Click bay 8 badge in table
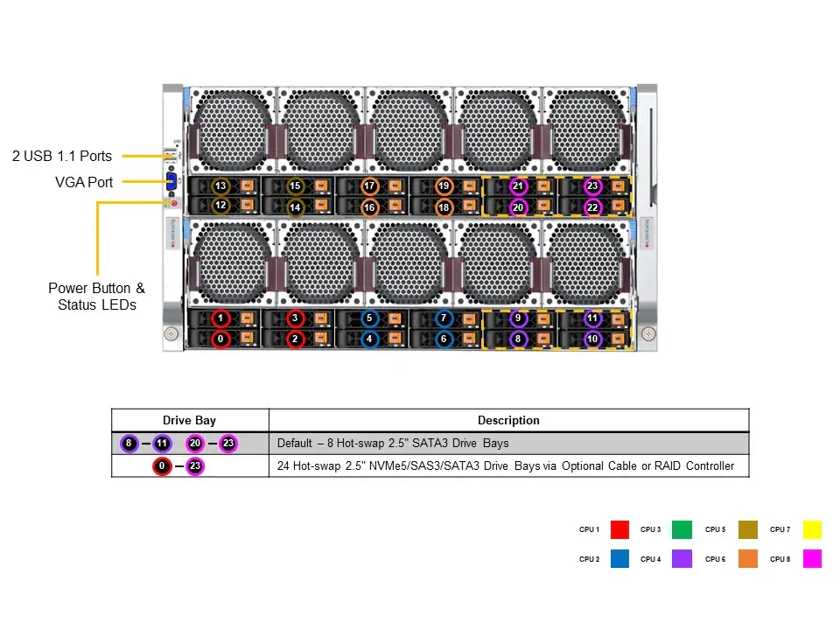Screen dimensions: 840x630 coord(129,443)
